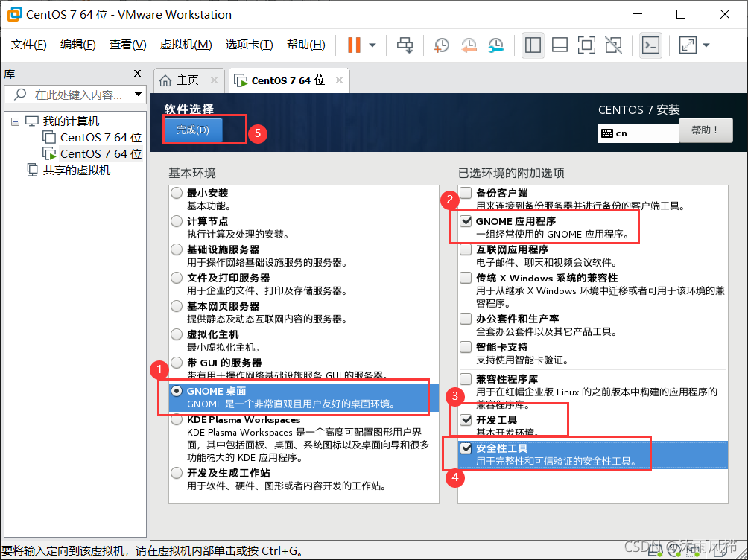Click the stretch guest display icon
This screenshot has height=560, width=748.
pos(688,45)
